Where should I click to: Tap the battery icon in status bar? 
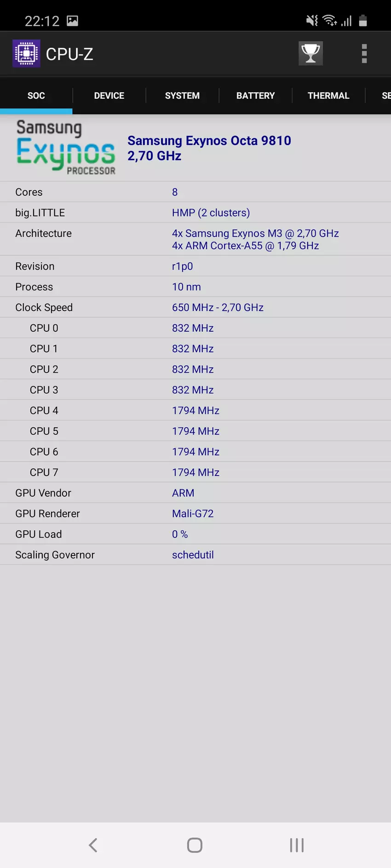(x=363, y=21)
